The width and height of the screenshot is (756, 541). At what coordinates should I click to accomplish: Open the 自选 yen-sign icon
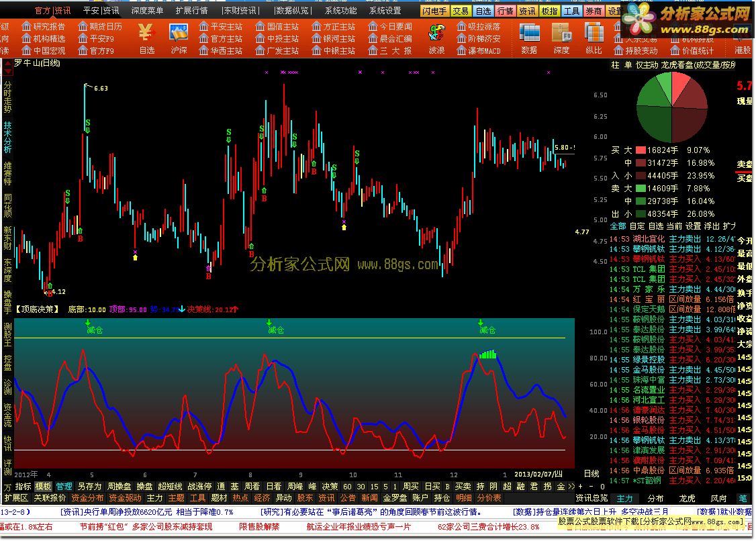click(x=147, y=38)
